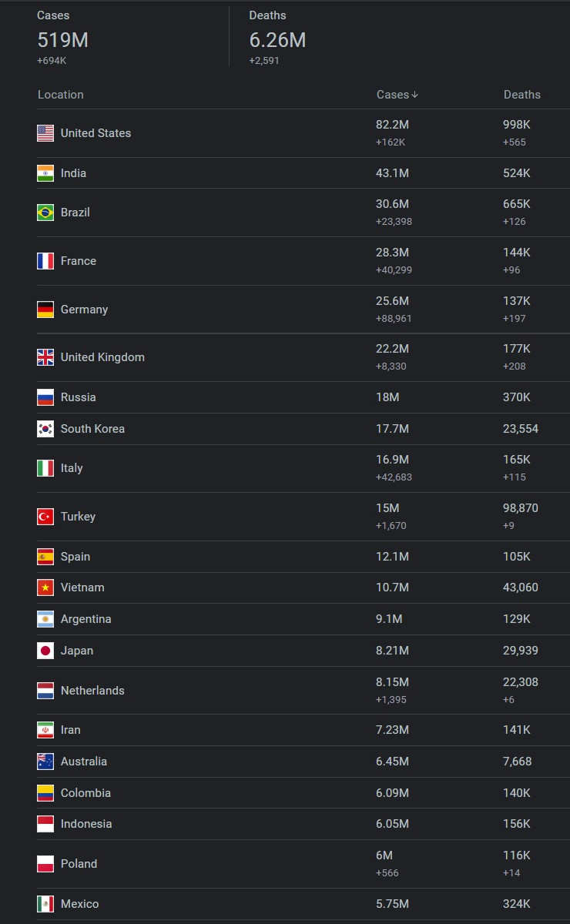Click the Australia flag icon
Viewport: 570px width, 924px height.
click(45, 762)
